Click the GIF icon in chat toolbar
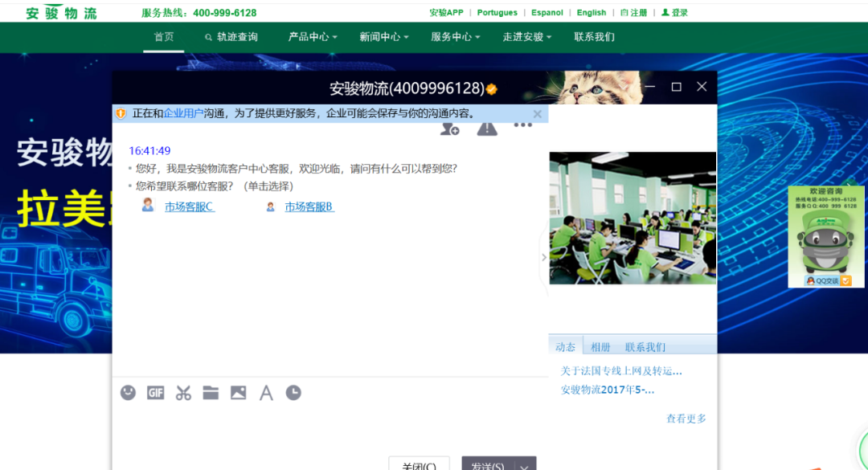Image resolution: width=868 pixels, height=470 pixels. [x=155, y=393]
